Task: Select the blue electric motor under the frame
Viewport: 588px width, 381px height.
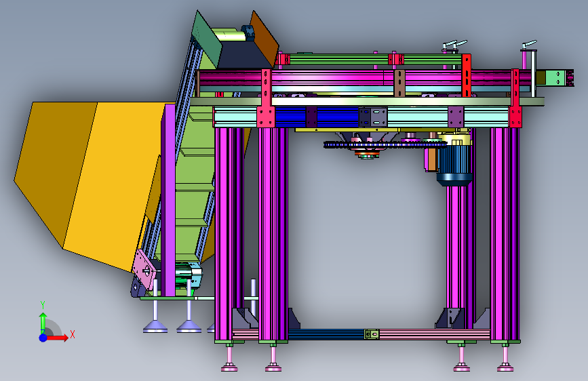Action: (x=454, y=165)
